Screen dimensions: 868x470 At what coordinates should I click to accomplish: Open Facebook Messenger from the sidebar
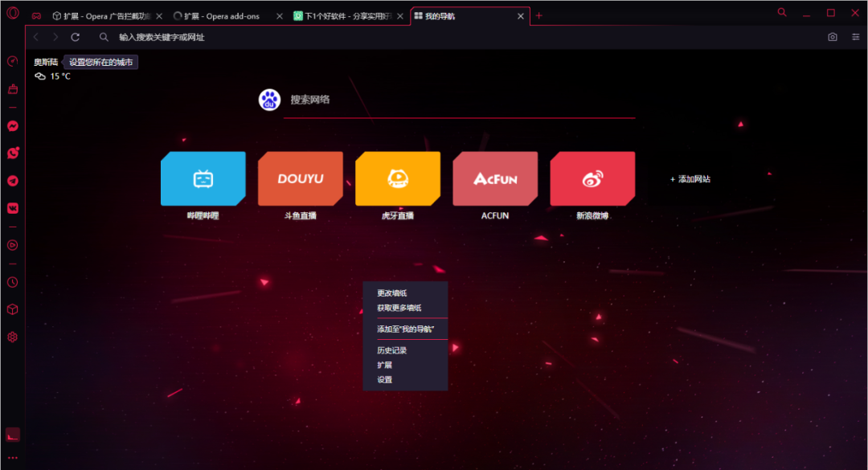pyautogui.click(x=12, y=126)
